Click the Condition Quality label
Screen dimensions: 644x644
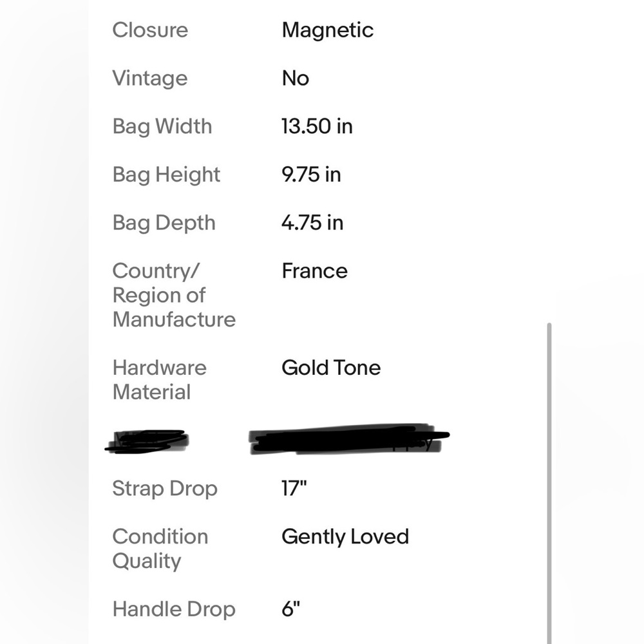pos(160,549)
